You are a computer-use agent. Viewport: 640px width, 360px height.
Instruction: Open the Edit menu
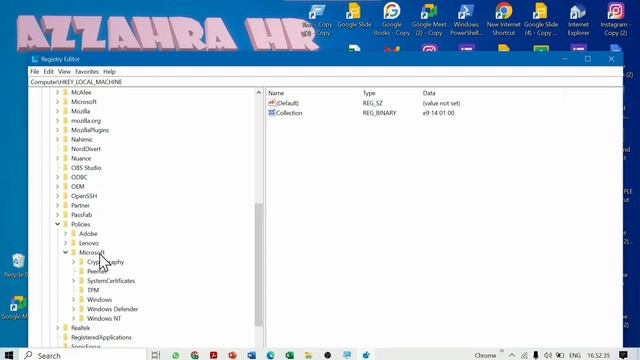point(49,71)
